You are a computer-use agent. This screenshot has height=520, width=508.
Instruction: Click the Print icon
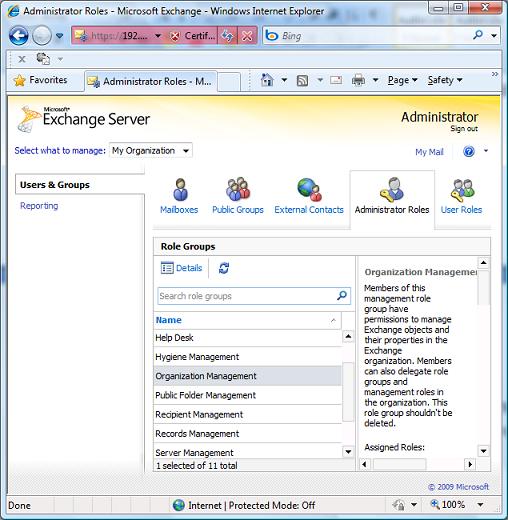coord(358,80)
